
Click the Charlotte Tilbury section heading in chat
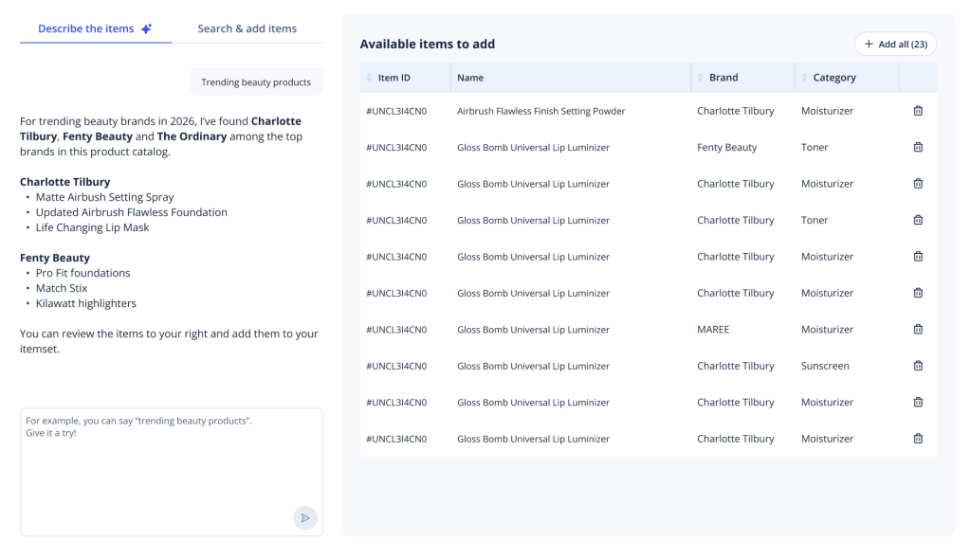pos(65,182)
